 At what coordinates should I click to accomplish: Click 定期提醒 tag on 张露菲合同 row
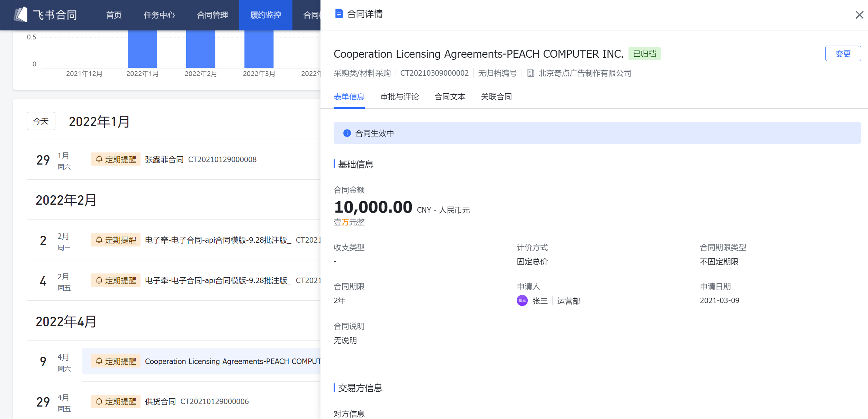point(116,159)
